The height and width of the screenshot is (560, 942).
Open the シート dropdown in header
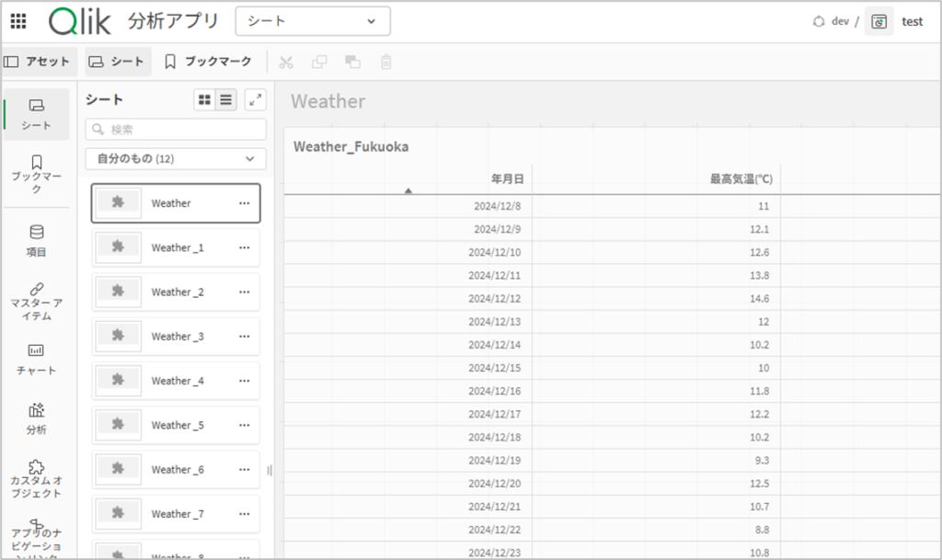pyautogui.click(x=313, y=21)
